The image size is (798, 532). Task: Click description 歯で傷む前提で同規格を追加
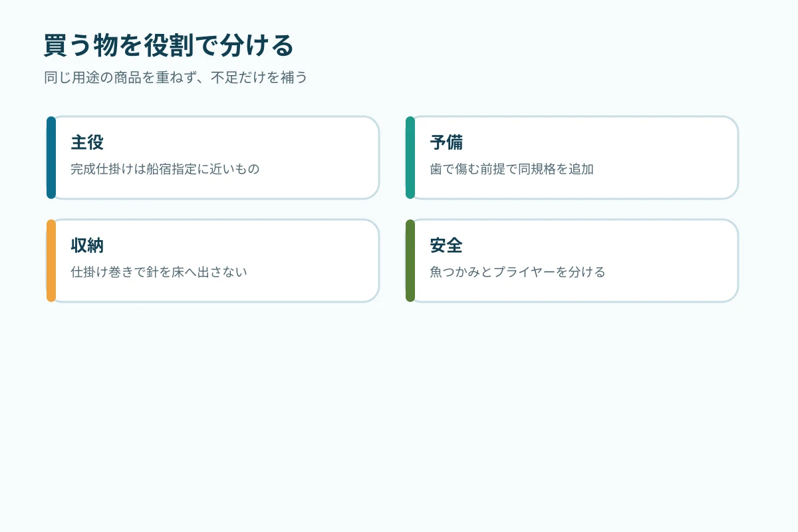(511, 169)
